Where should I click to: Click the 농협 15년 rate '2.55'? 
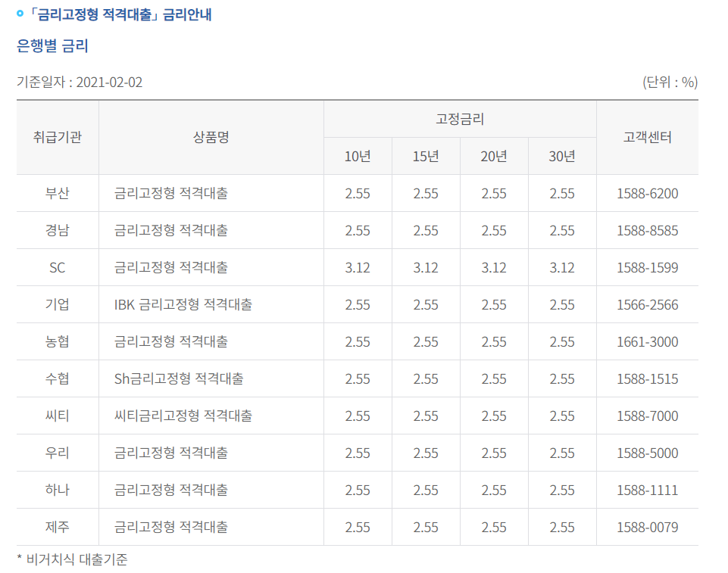(x=426, y=342)
